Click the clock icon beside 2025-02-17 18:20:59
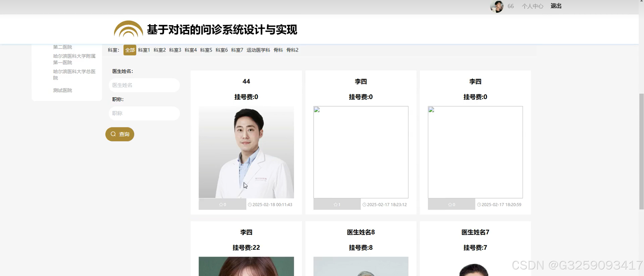 coord(479,205)
